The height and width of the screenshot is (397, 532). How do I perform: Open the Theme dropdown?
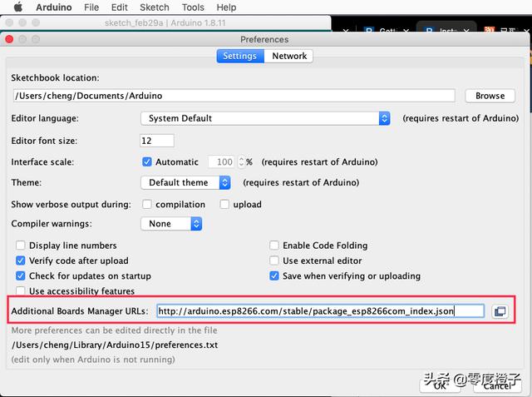point(185,182)
